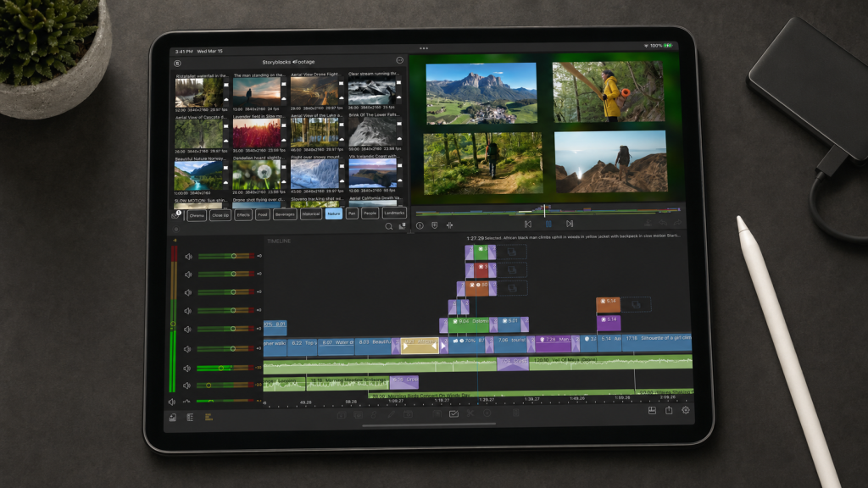The height and width of the screenshot is (488, 868).
Task: Mute the Morning Meadow Birdsongs audio track
Action: (187, 385)
